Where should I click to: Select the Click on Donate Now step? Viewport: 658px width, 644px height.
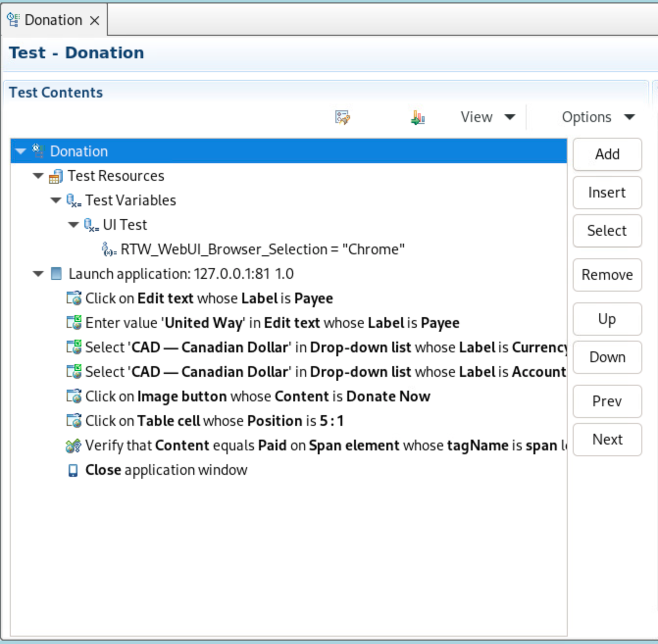pyautogui.click(x=257, y=396)
